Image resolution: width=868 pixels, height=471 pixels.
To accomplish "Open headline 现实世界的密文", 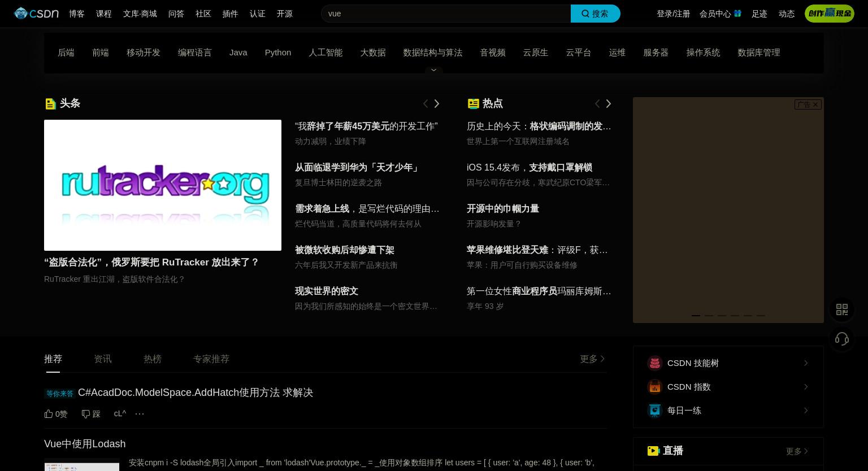I will pyautogui.click(x=327, y=291).
